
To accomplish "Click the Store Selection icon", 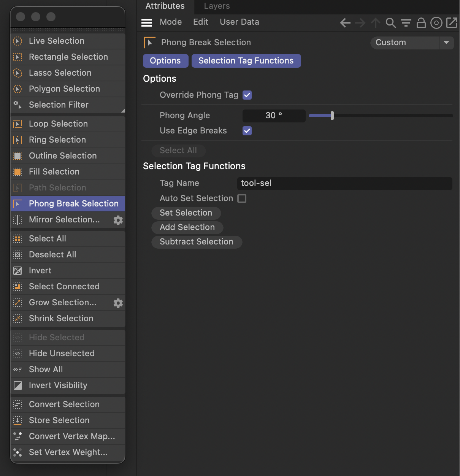I will (x=17, y=420).
